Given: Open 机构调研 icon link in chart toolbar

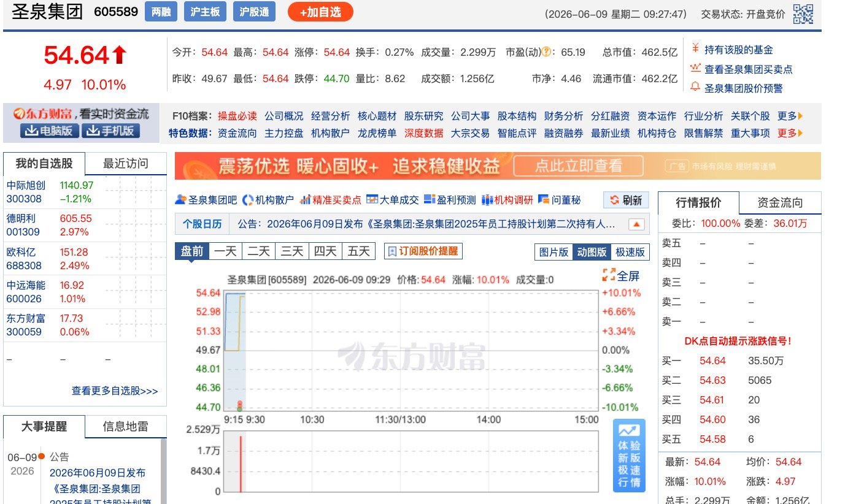Looking at the screenshot, I should coord(507,200).
